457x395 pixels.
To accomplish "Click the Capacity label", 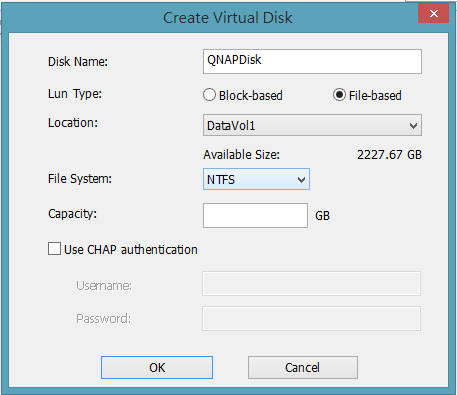I will [72, 214].
